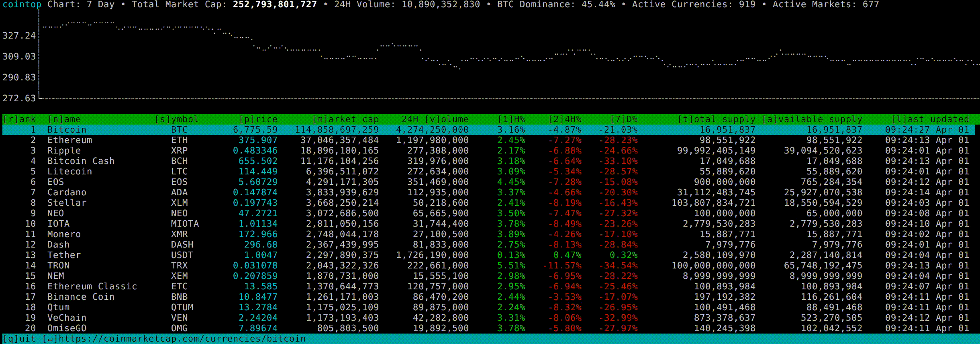Click the NEO price 47.2721

258,213
